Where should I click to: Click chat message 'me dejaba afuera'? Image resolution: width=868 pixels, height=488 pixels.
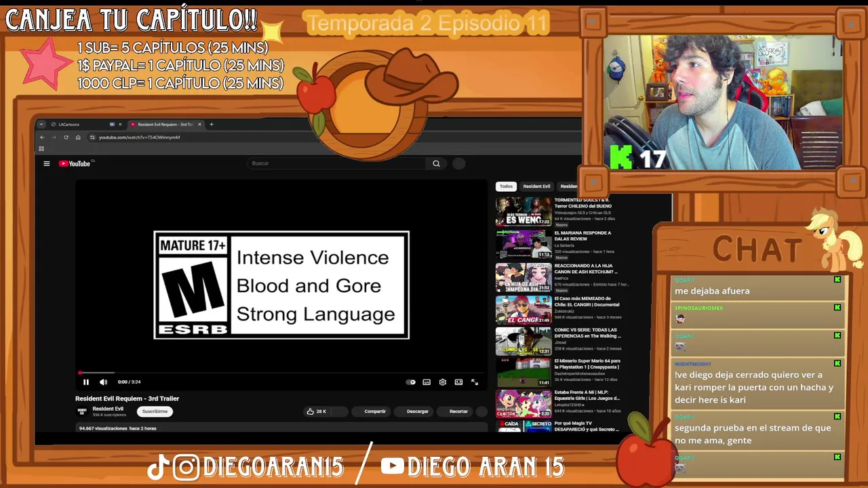[712, 291]
